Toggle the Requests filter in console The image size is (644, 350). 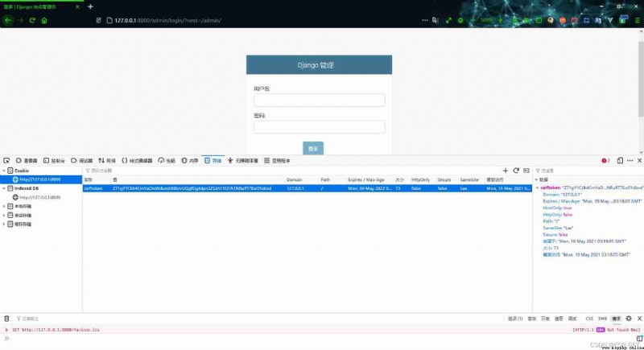[x=617, y=319]
